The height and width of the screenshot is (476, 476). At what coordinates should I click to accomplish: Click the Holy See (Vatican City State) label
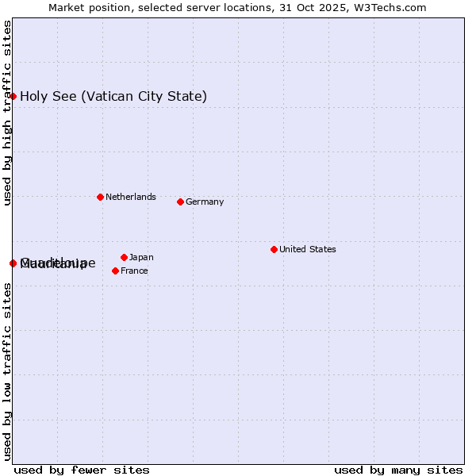113,97
